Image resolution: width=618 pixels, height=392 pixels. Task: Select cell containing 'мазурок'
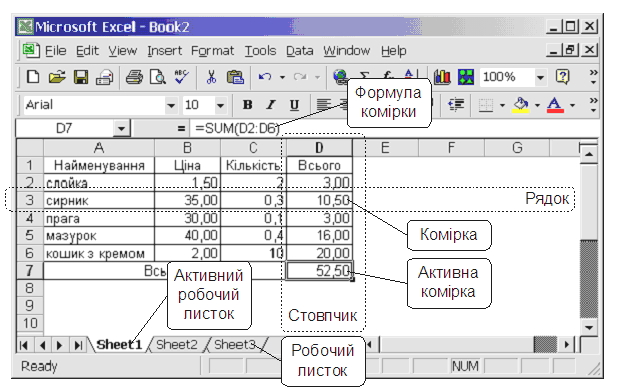[99, 236]
